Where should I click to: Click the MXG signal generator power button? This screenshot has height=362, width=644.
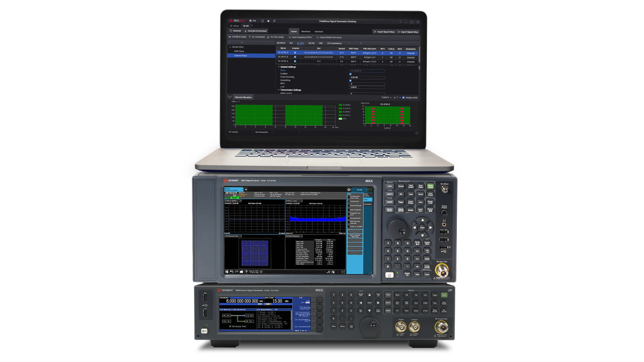click(204, 331)
